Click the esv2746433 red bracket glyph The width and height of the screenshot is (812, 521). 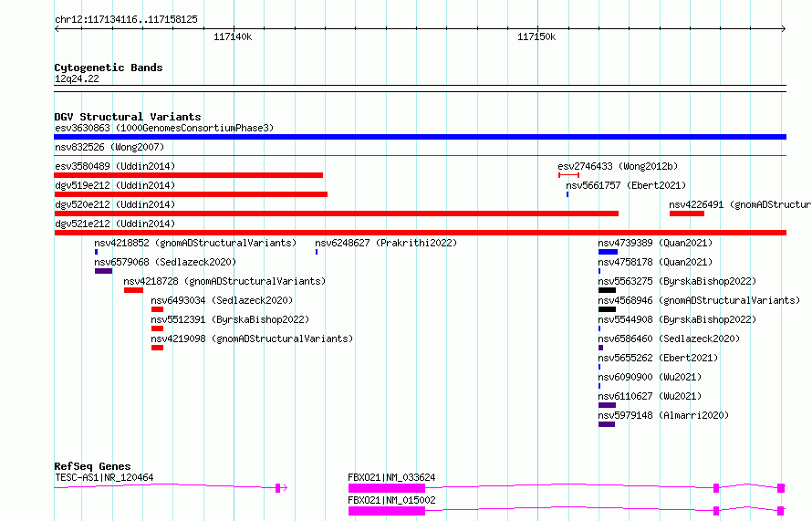568,175
